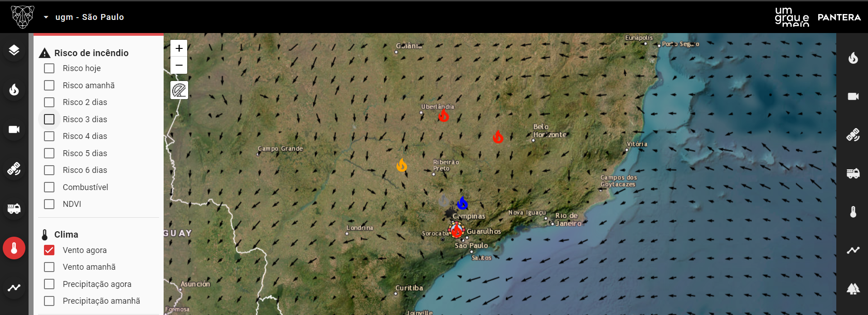Select the red fire marker west of Belo Horizonte
Viewport: 868px width, 315px height.
click(498, 136)
